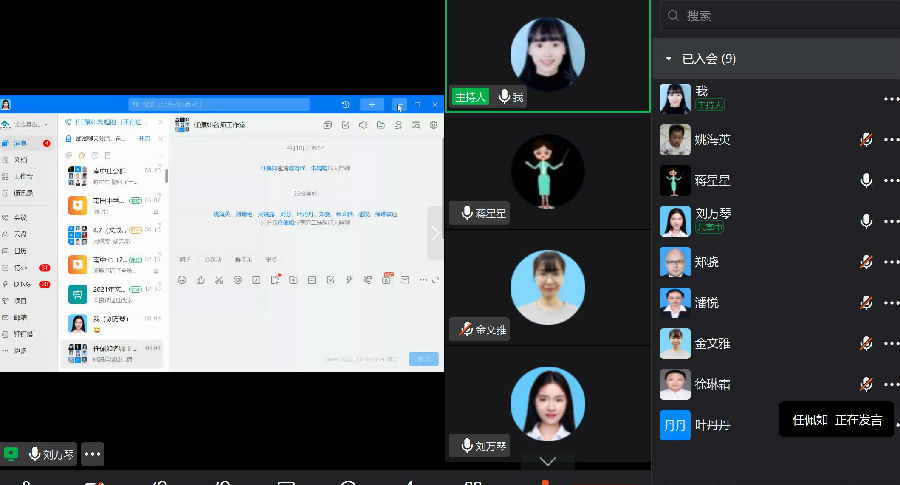Click the plus button in chat titlebar
Screen dimensions: 900x485
(371, 104)
